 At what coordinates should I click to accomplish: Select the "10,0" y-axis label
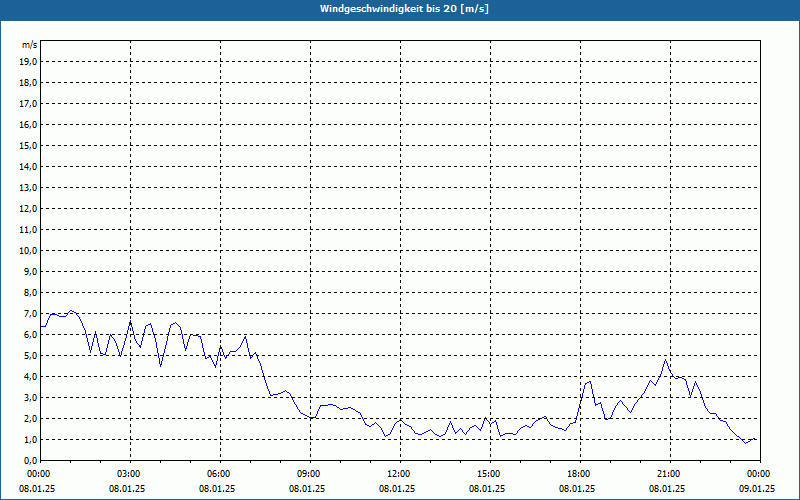coord(28,251)
